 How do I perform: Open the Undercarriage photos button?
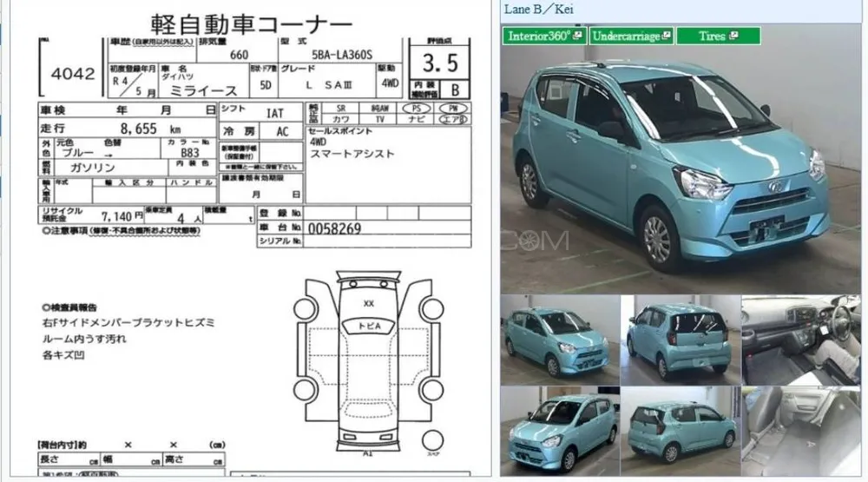631,36
